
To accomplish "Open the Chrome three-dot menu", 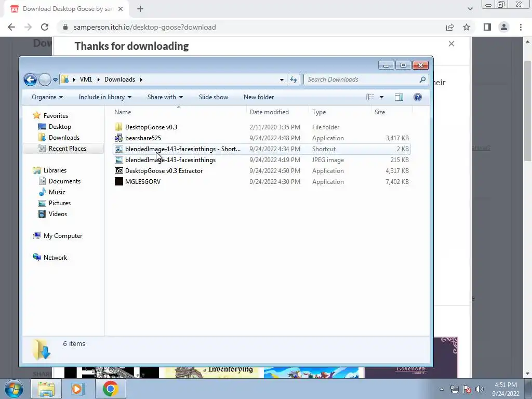I will pos(521,27).
